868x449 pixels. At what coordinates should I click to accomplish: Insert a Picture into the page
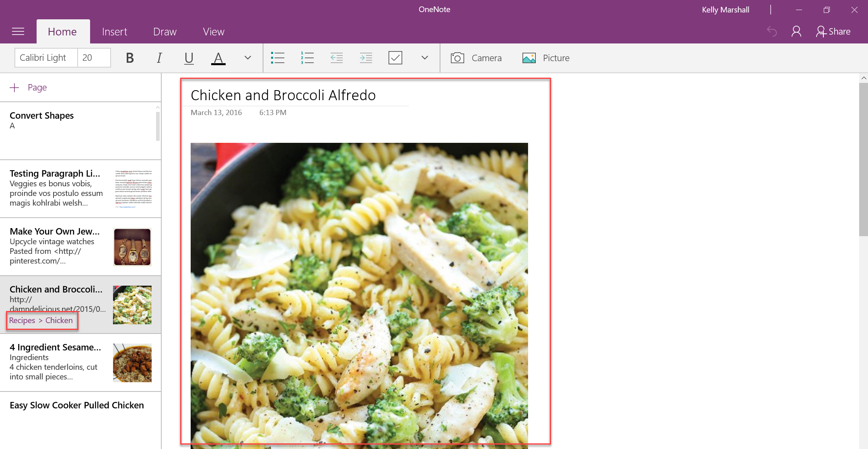(546, 58)
